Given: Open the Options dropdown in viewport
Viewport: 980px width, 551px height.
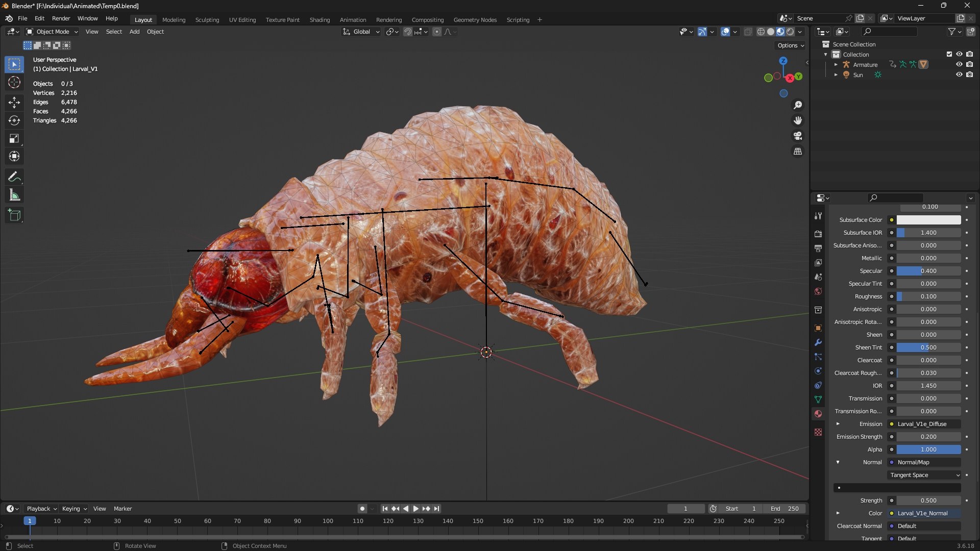Looking at the screenshot, I should (791, 45).
